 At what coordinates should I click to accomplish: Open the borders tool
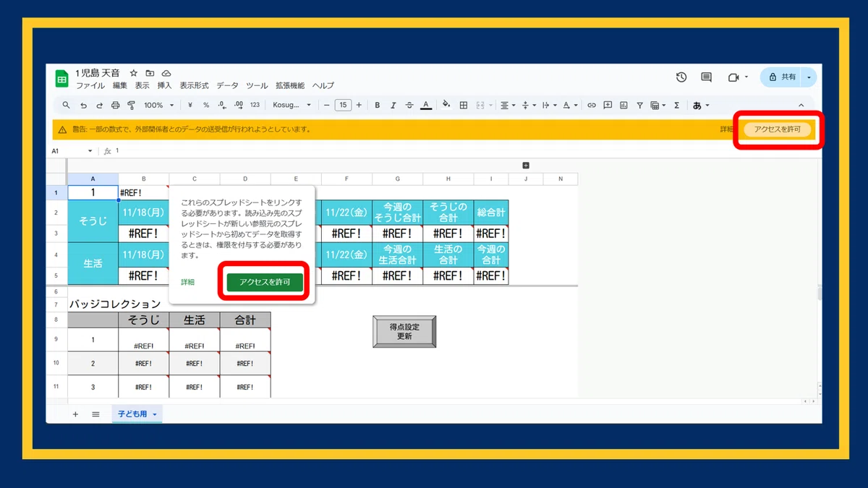(x=464, y=106)
